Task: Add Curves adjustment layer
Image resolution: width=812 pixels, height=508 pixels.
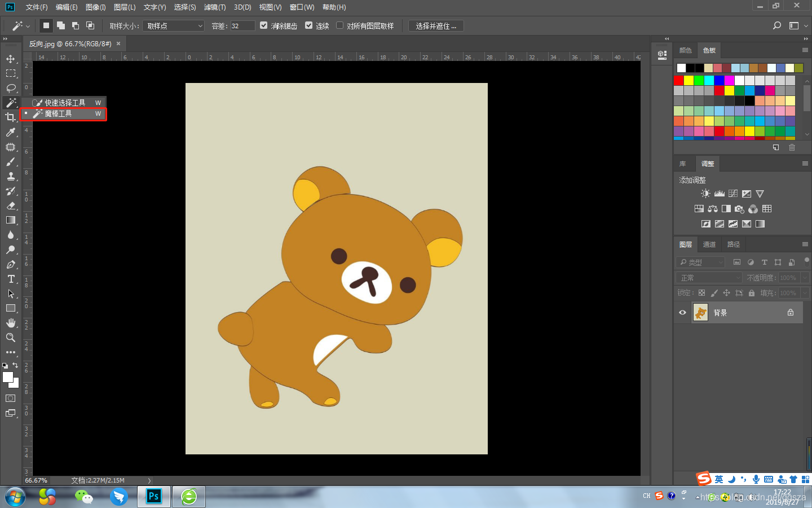Action: coord(733,194)
